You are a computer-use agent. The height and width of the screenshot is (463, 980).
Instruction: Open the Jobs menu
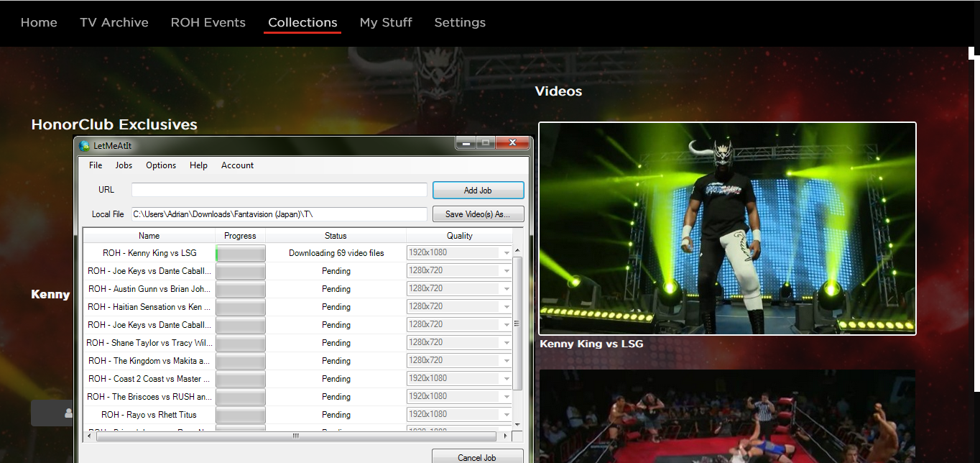(124, 165)
